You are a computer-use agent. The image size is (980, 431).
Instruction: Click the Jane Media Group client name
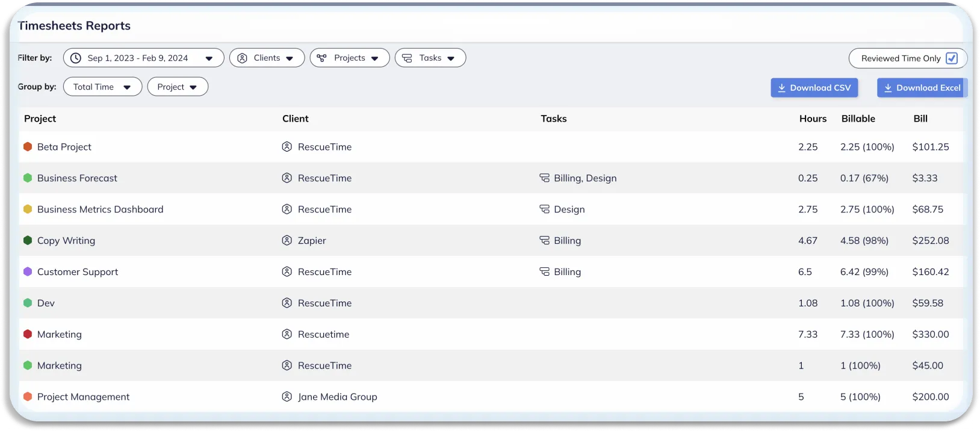338,397
